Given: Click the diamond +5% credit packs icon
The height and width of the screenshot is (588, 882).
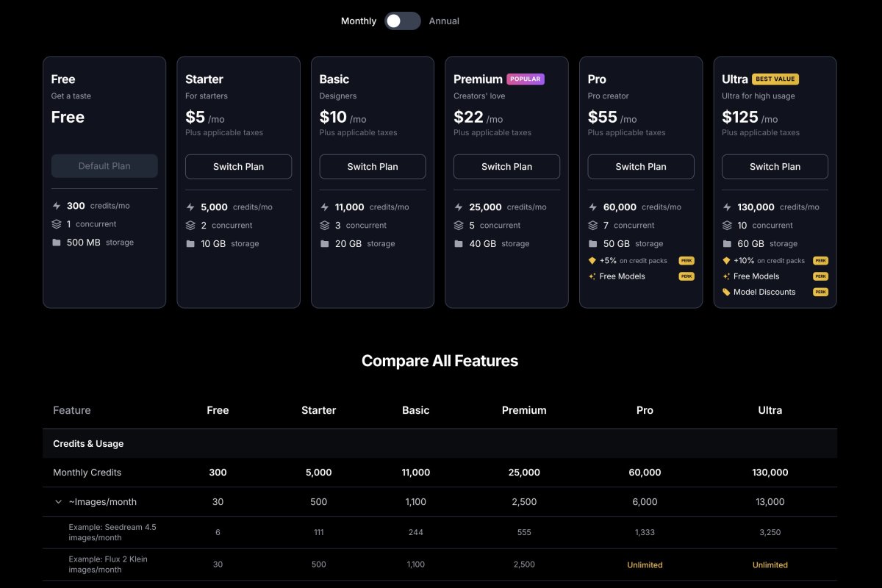Looking at the screenshot, I should 592,261.
